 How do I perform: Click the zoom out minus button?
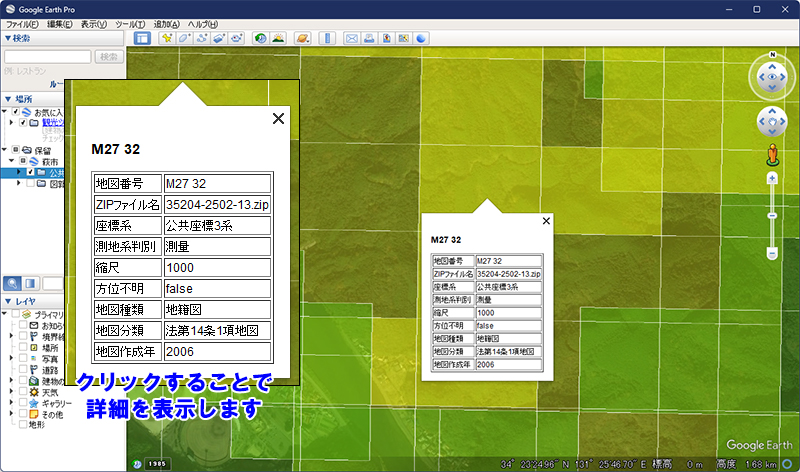click(772, 254)
